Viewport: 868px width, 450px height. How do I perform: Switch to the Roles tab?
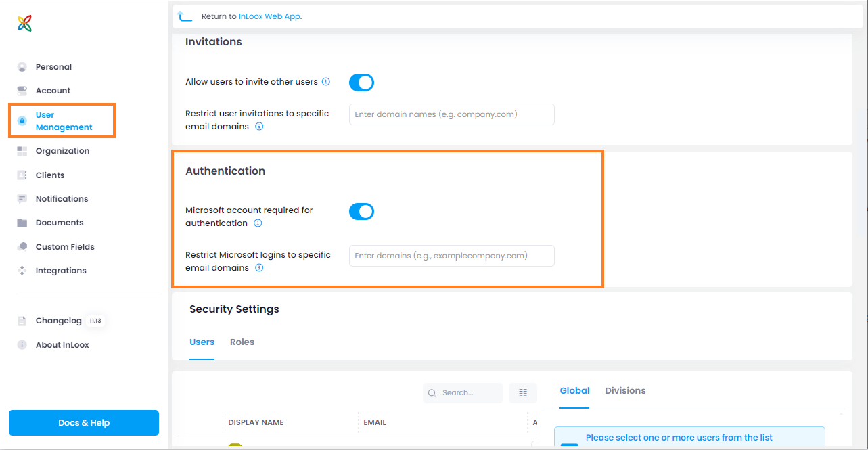[x=242, y=342]
